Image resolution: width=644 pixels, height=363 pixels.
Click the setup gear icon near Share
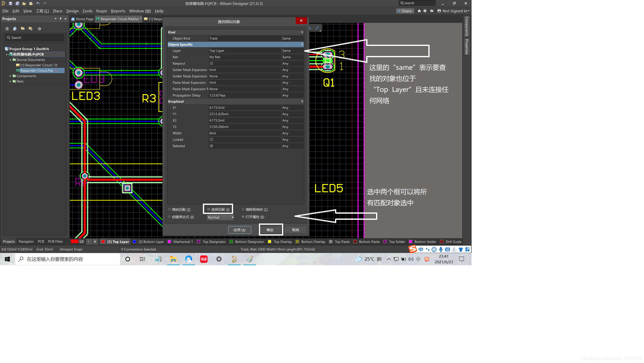[425, 11]
